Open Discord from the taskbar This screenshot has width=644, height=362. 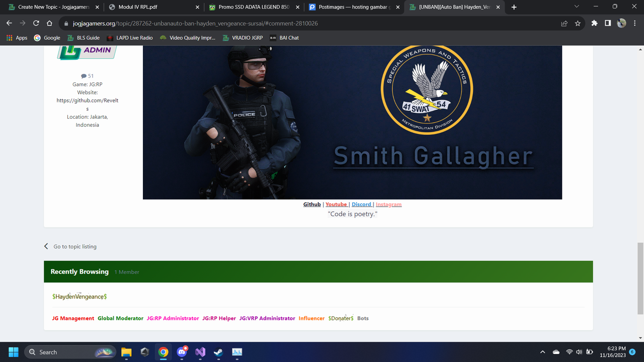[182, 352]
